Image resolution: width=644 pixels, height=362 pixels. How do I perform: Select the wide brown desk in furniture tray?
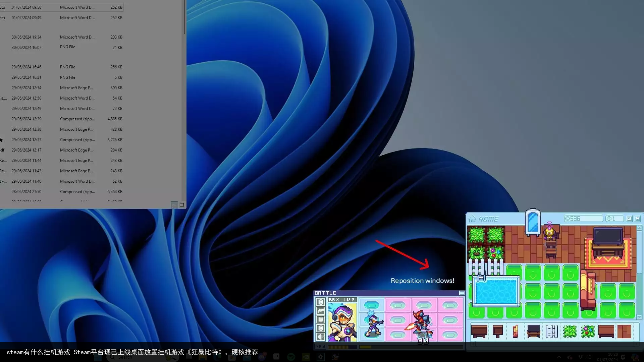606,331
